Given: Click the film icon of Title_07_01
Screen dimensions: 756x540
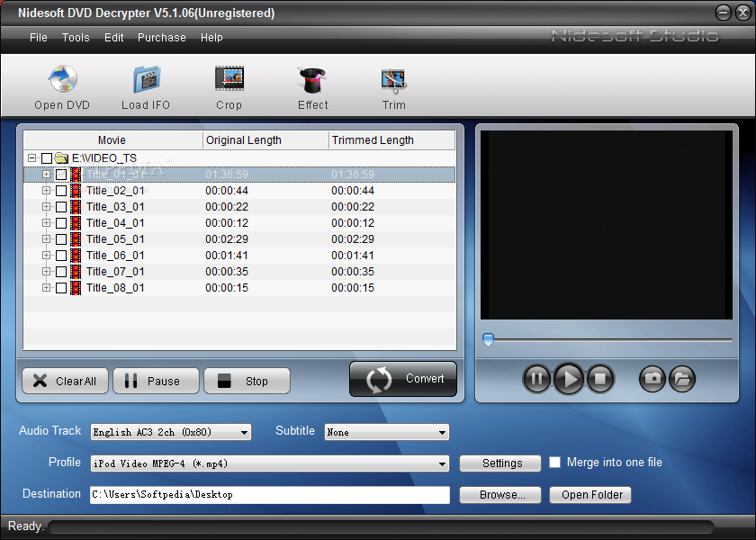Looking at the screenshot, I should pyautogui.click(x=76, y=272).
